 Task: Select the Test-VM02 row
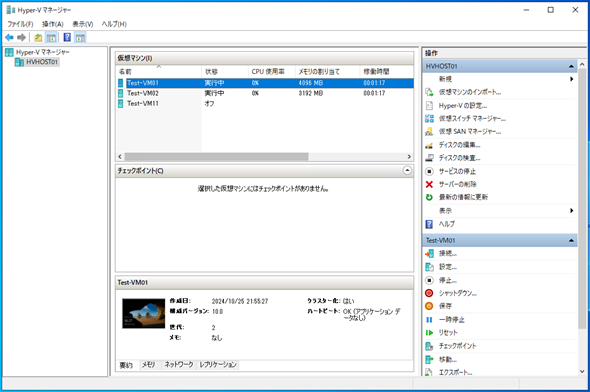[x=265, y=93]
